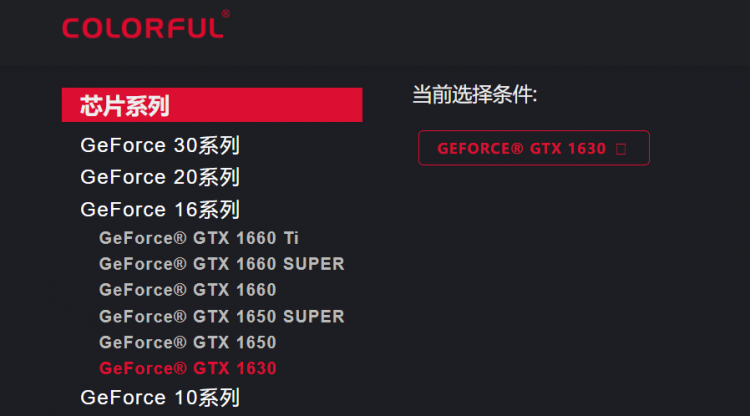The image size is (750, 416).
Task: Remove the GTX 1630 filter via its close icon
Action: click(621, 149)
